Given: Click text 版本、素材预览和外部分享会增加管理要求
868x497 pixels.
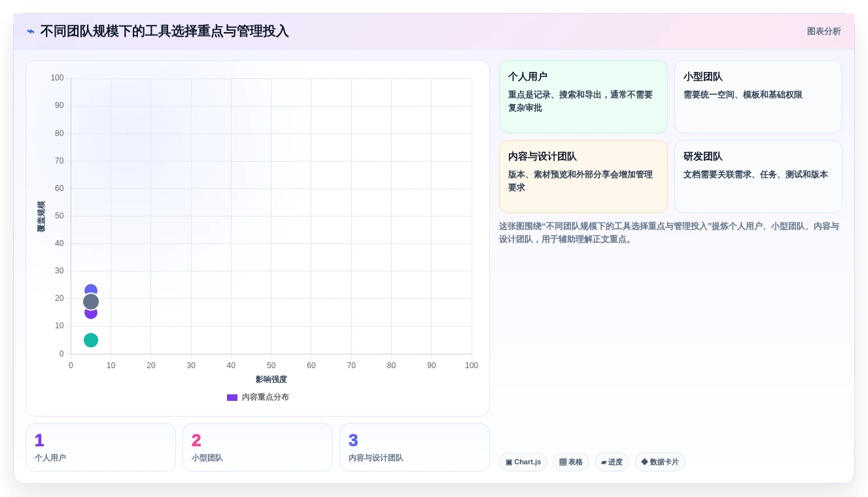Looking at the screenshot, I should click(580, 181).
